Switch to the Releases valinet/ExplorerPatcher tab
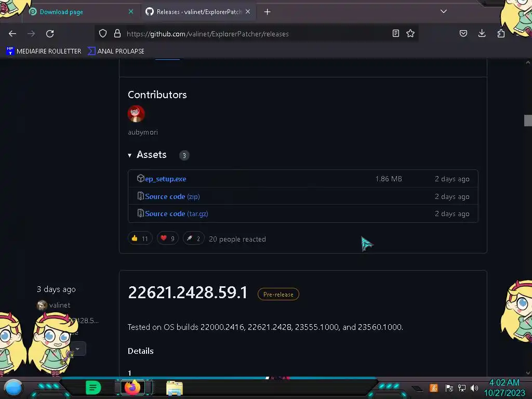This screenshot has height=399, width=532. coord(199,12)
